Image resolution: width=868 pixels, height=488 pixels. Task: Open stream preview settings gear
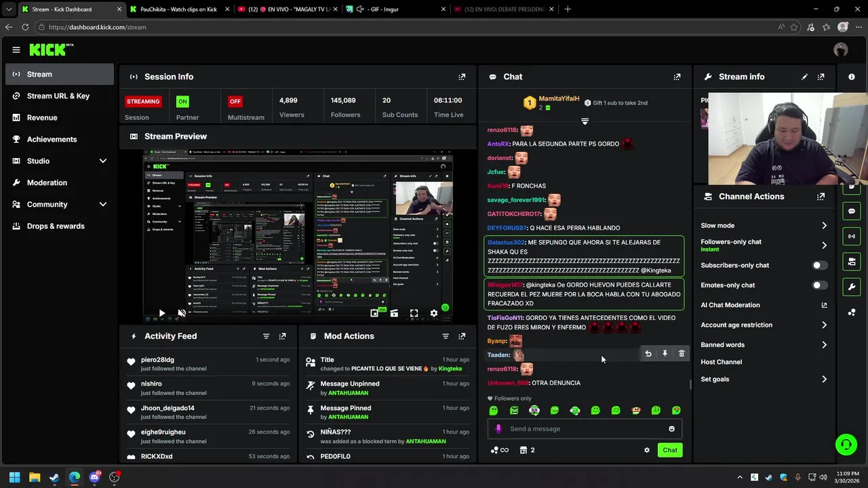pos(434,313)
